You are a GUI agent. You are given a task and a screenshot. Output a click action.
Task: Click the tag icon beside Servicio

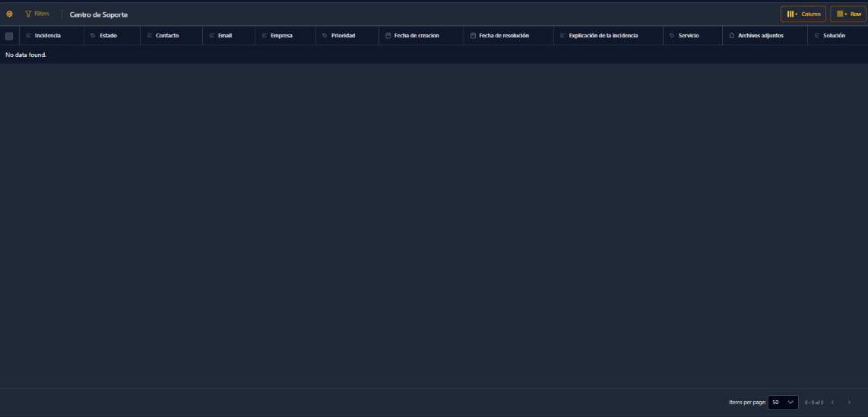coord(672,36)
